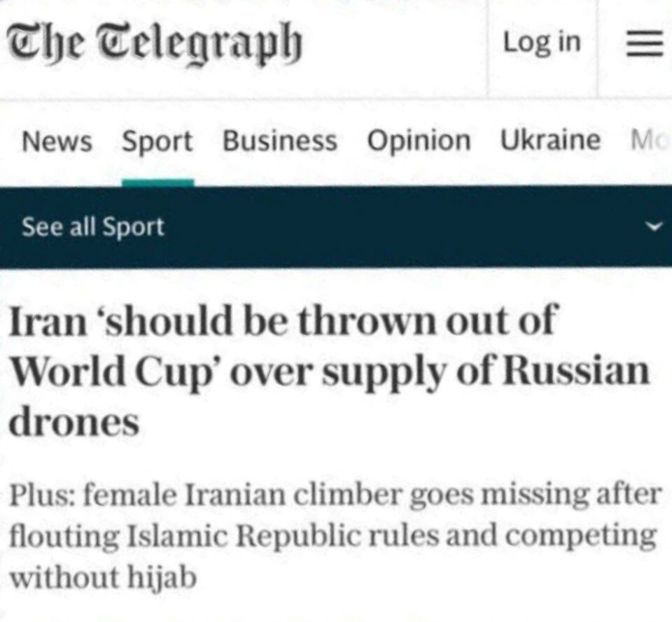Go to the News section
This screenshot has height=622, width=672.
tap(57, 142)
